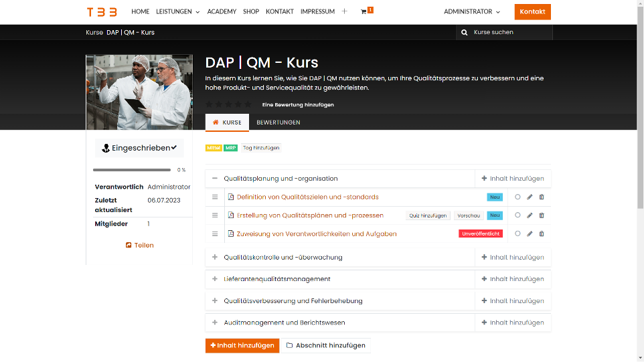Click the fifth rating star
The width and height of the screenshot is (644, 362).
point(248,104)
